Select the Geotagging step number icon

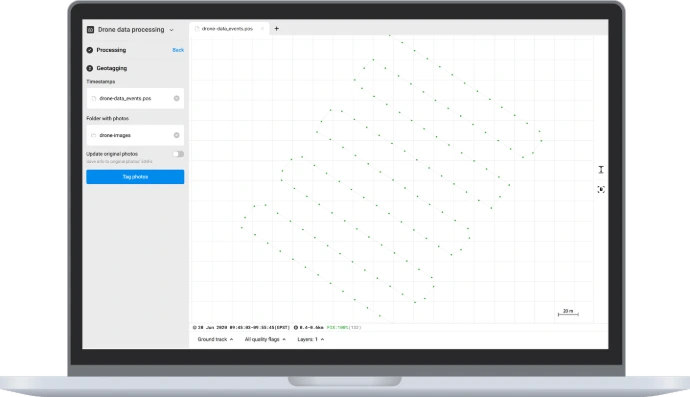pyautogui.click(x=90, y=68)
